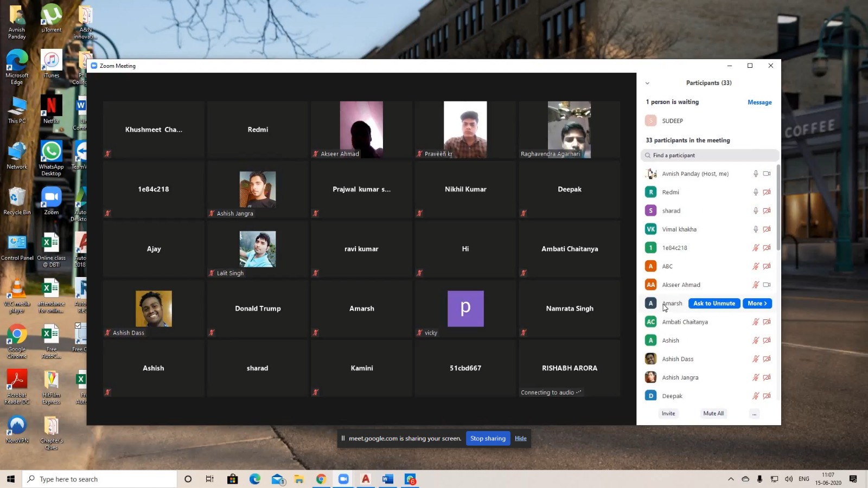Toggle Ambati Chaitanya's muted microphone icon
Screen dimensions: 868x488
point(755,322)
